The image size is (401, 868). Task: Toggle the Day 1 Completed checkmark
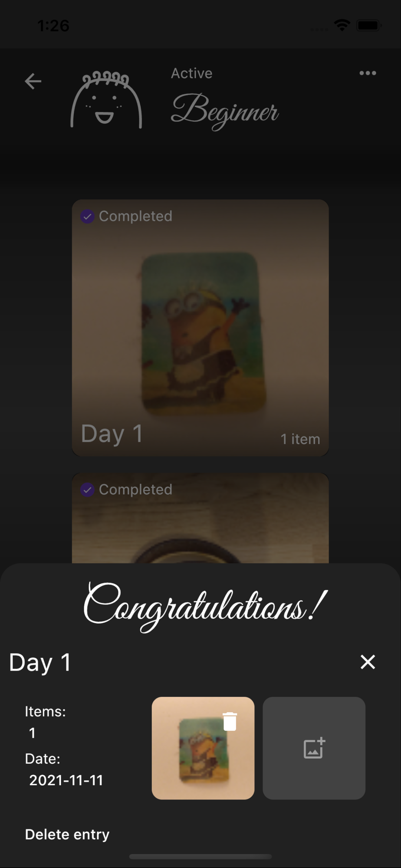point(87,216)
